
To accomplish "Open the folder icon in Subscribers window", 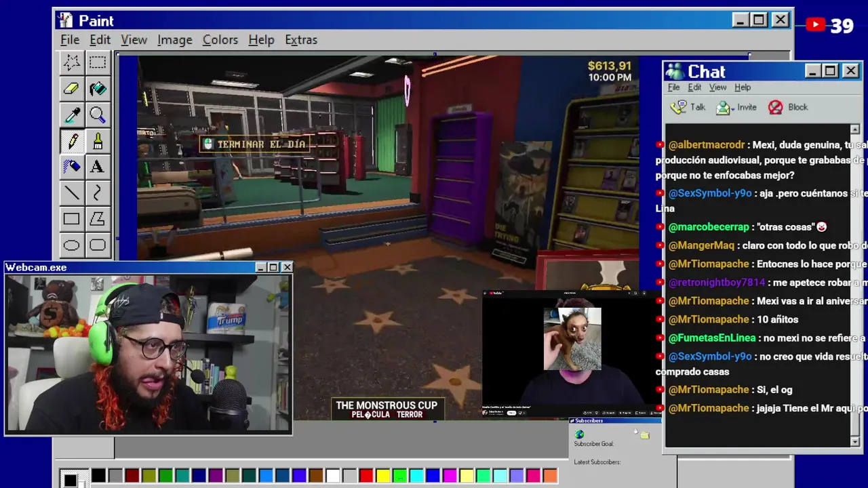I will pyautogui.click(x=644, y=435).
